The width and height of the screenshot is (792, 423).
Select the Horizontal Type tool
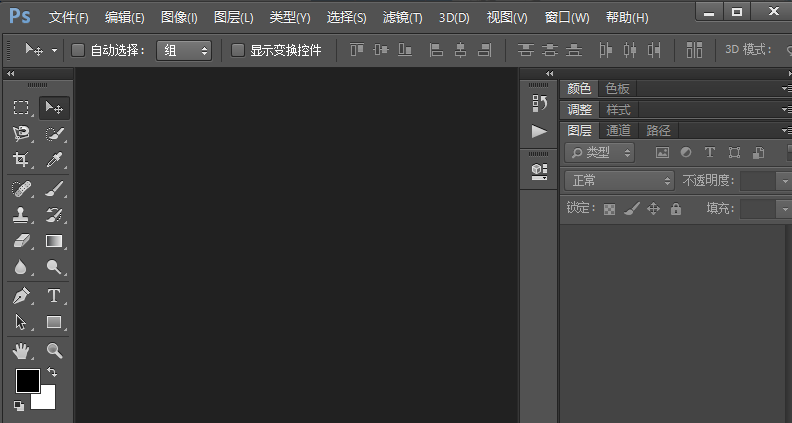pyautogui.click(x=54, y=296)
